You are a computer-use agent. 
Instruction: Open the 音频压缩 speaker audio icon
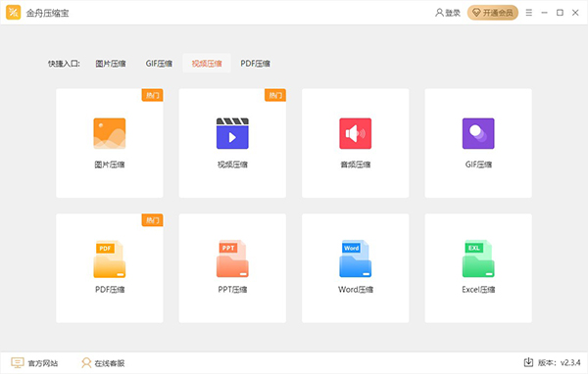(x=356, y=133)
